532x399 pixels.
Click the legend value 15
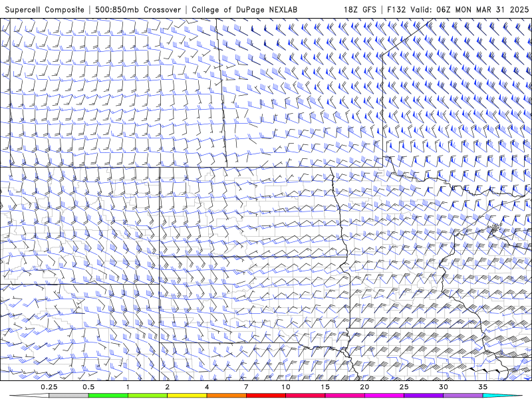[x=325, y=387]
